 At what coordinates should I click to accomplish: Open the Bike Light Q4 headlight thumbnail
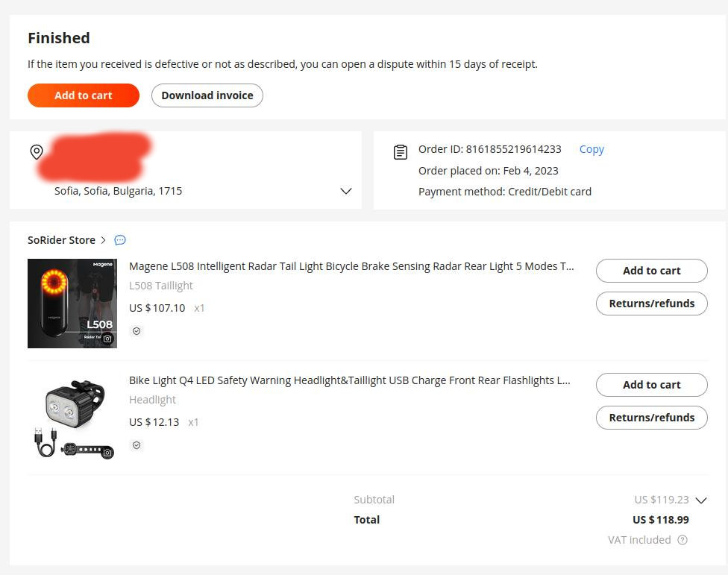[72, 418]
